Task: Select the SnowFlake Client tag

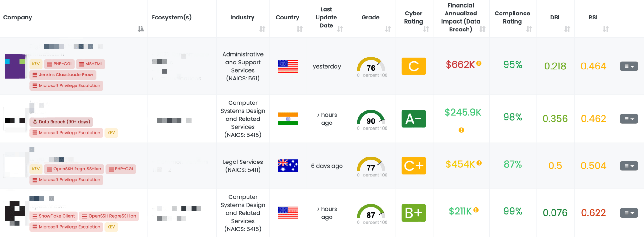Action: pyautogui.click(x=53, y=216)
